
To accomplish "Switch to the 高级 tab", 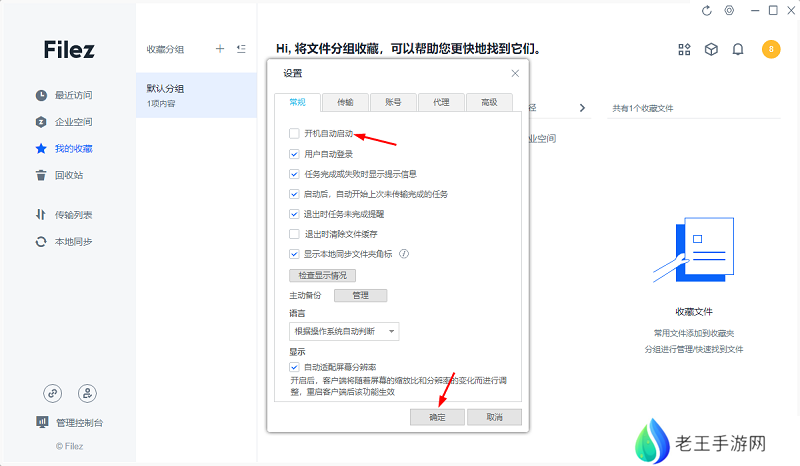I will (489, 102).
